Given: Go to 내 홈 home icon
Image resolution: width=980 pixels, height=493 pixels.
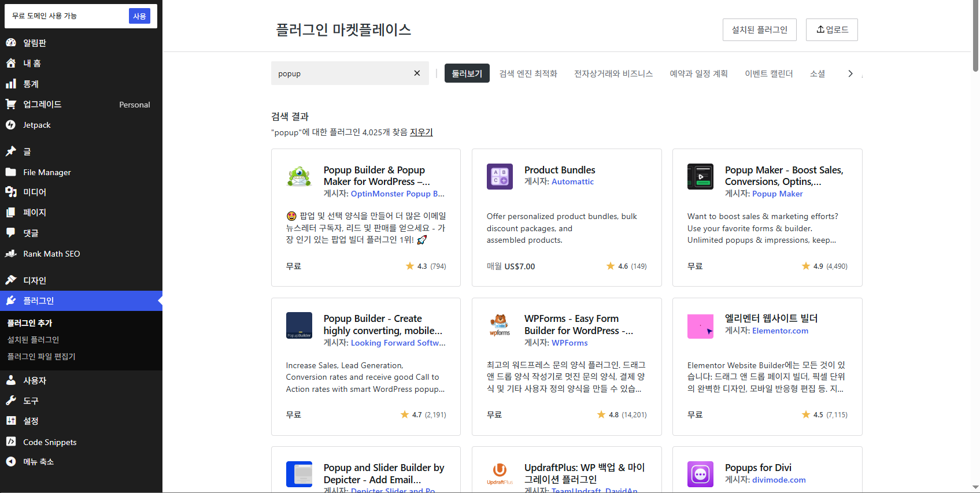Looking at the screenshot, I should pos(11,63).
